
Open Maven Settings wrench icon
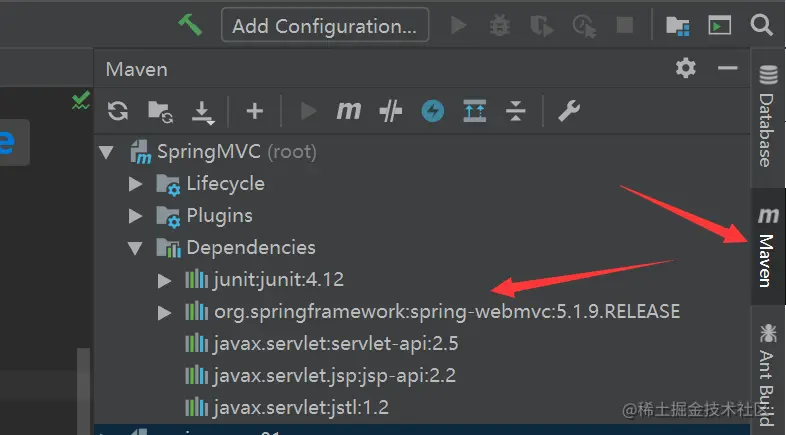coord(569,111)
